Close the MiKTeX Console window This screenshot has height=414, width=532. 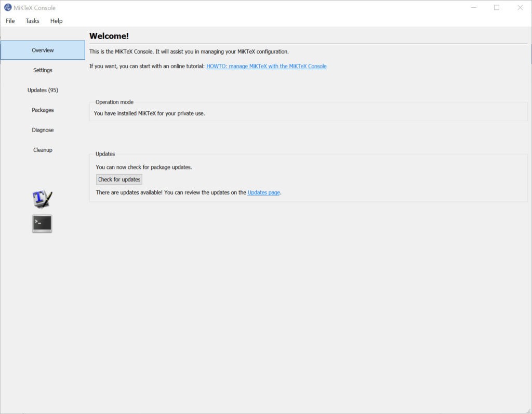[x=520, y=7]
